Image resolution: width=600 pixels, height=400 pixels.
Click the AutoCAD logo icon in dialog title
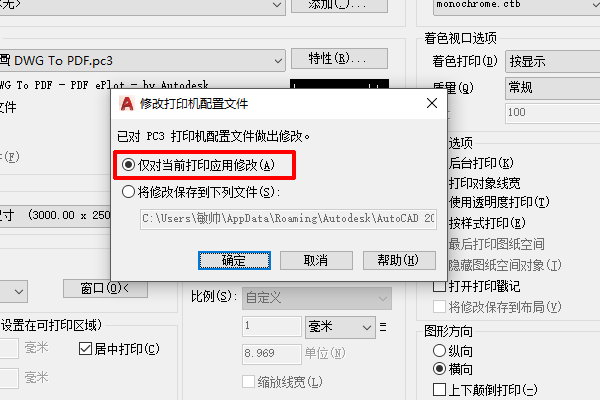pos(127,104)
